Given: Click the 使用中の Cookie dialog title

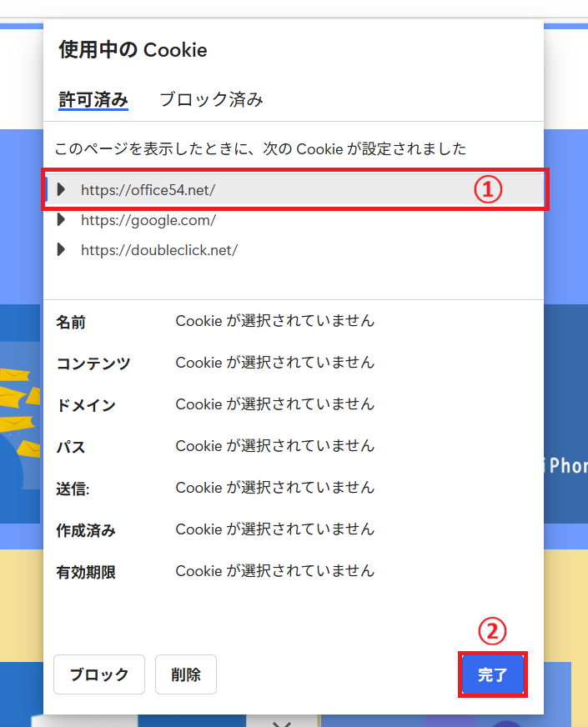Looking at the screenshot, I should tap(133, 50).
